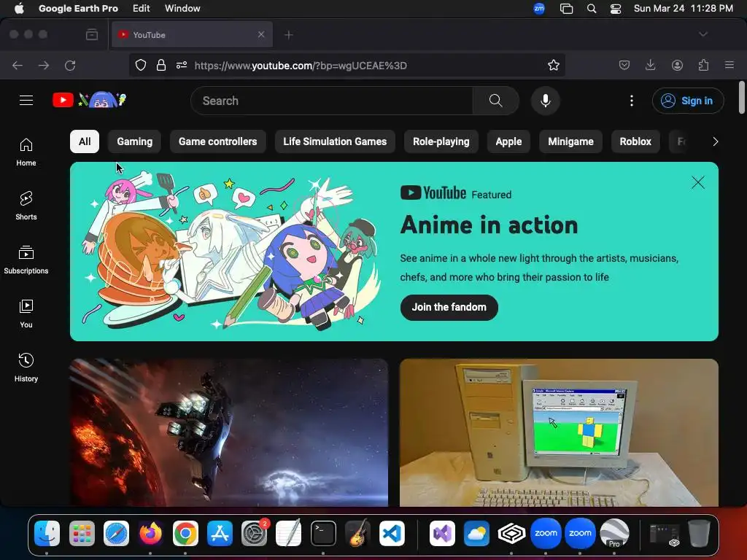This screenshot has width=747, height=560.
Task: Open the Firefox View button
Action: coord(92,35)
